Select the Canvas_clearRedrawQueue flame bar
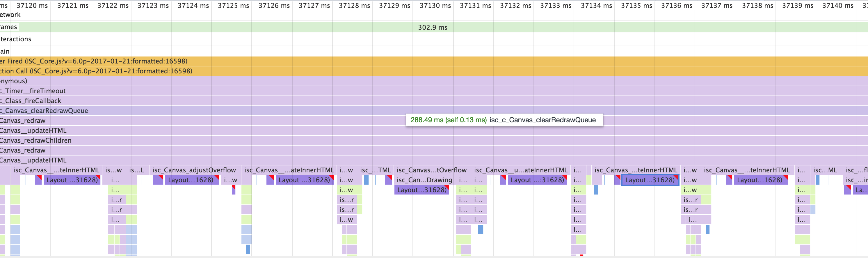The height and width of the screenshot is (258, 868). [434, 111]
